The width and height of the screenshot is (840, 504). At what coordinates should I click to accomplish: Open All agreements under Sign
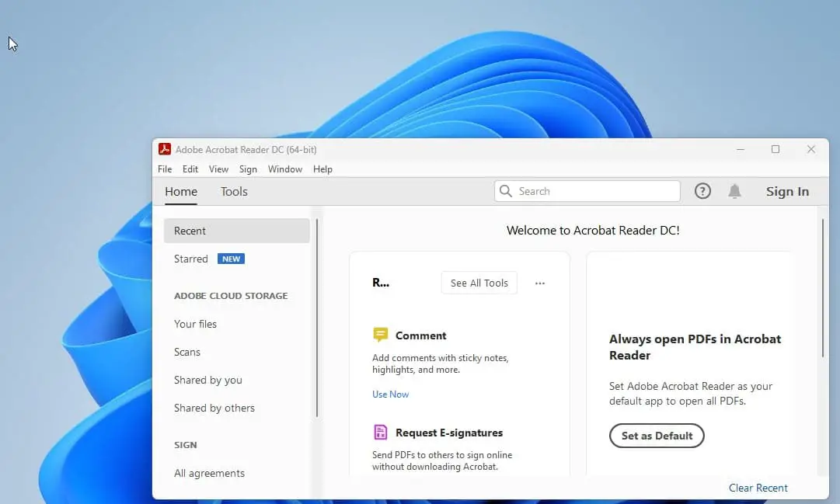[x=210, y=473]
